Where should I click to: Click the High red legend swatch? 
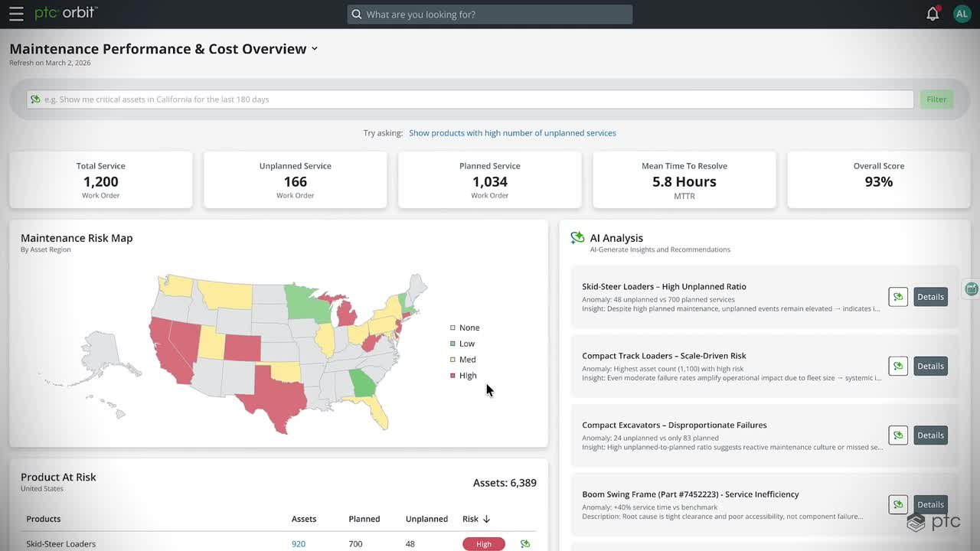[452, 376]
